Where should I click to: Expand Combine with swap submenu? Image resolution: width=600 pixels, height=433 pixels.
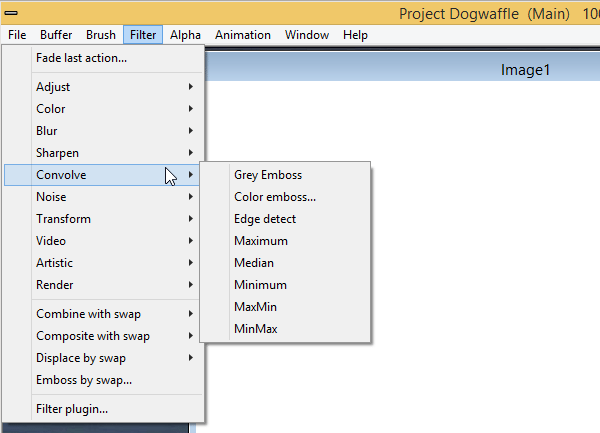point(103,314)
